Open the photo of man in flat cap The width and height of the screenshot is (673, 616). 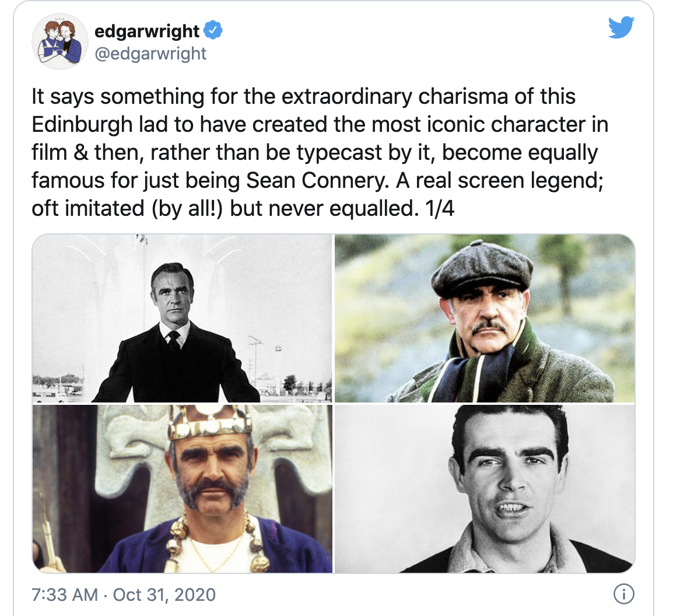(x=485, y=318)
